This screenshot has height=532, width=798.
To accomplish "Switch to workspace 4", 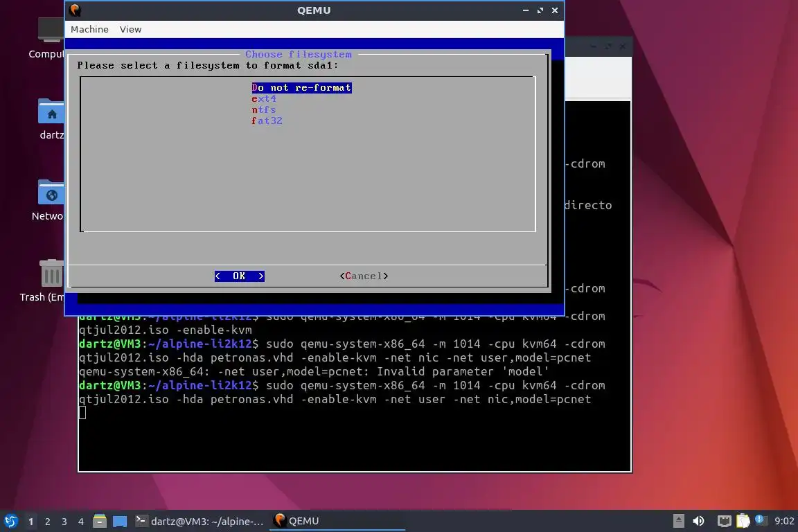I will (x=81, y=522).
